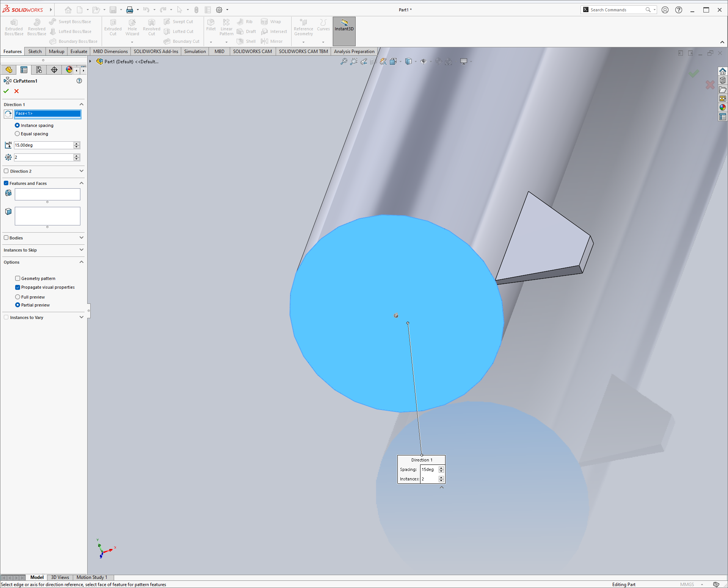Open Appearances in task pane

click(x=723, y=108)
